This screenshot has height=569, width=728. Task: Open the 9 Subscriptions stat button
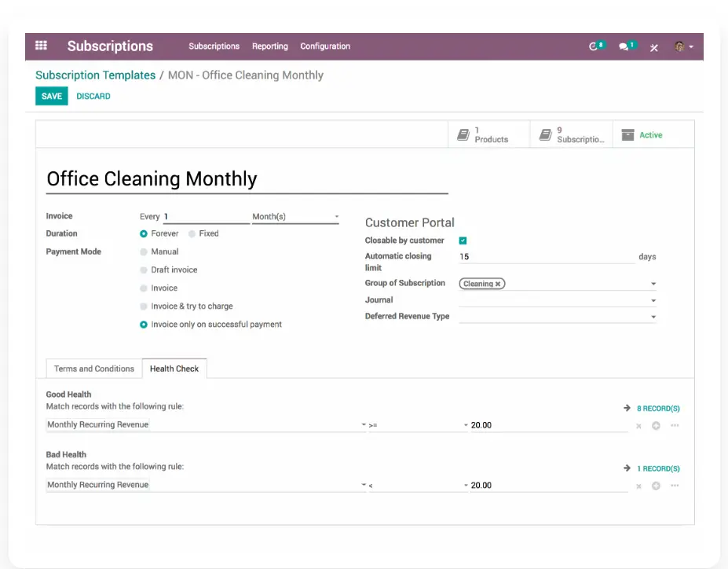pyautogui.click(x=572, y=134)
